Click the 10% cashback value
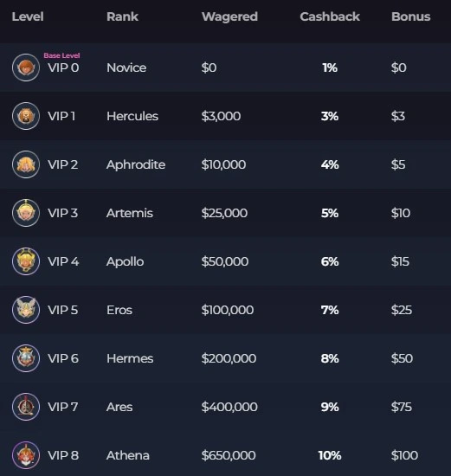This screenshot has height=476, width=451. pos(330,455)
